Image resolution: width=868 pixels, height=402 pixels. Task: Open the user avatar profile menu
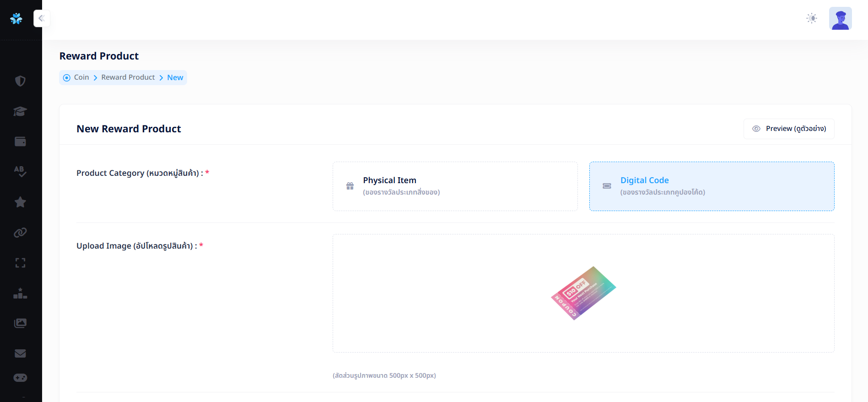click(x=840, y=18)
